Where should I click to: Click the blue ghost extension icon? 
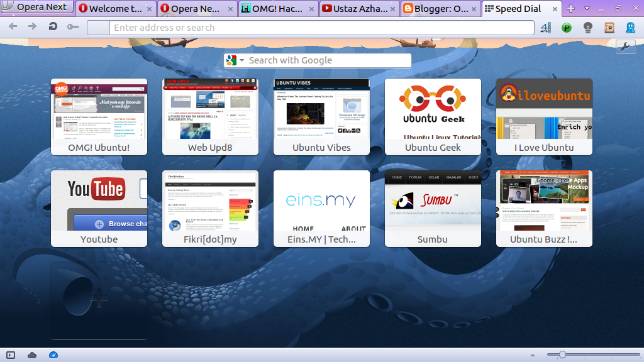[630, 27]
